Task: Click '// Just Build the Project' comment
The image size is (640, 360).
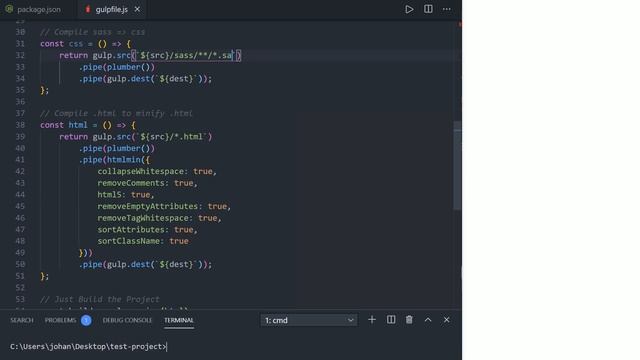Action: pyautogui.click(x=100, y=299)
